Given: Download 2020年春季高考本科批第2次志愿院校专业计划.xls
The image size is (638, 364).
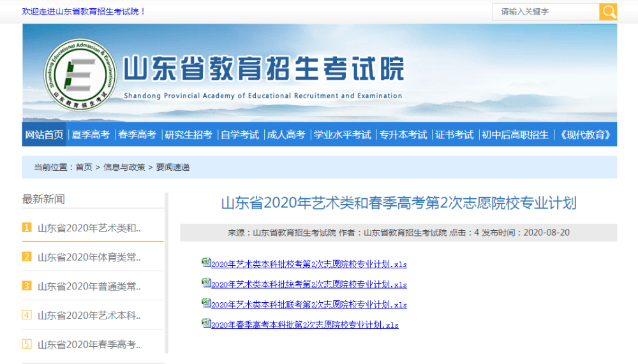Looking at the screenshot, I should [x=305, y=325].
